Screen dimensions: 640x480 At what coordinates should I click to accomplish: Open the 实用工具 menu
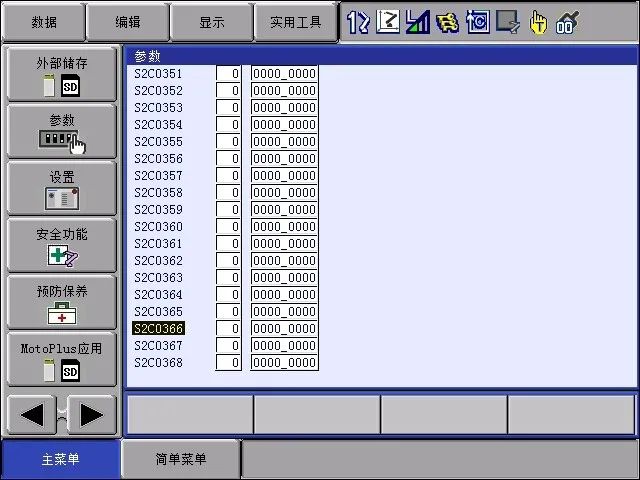(x=295, y=22)
